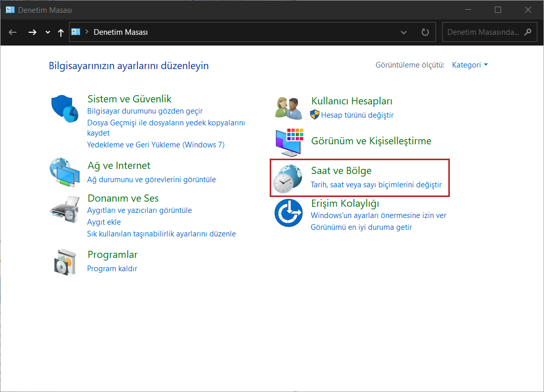Click the Ağ ve Internet globe icon

pyautogui.click(x=64, y=173)
